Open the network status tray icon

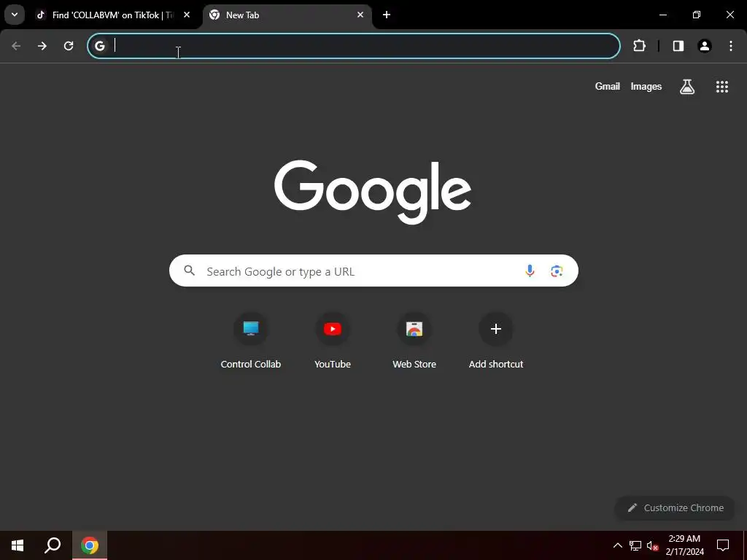coord(635,545)
